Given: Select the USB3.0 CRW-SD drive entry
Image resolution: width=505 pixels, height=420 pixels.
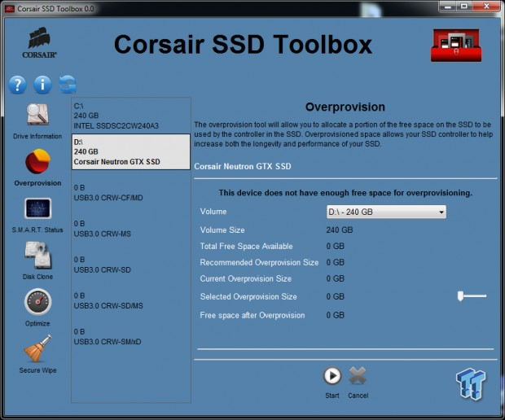Looking at the screenshot, I should 131,265.
